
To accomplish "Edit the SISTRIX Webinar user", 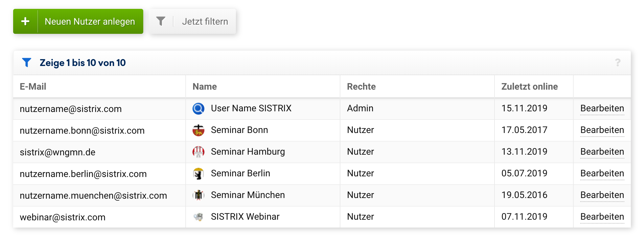I will coord(602,217).
